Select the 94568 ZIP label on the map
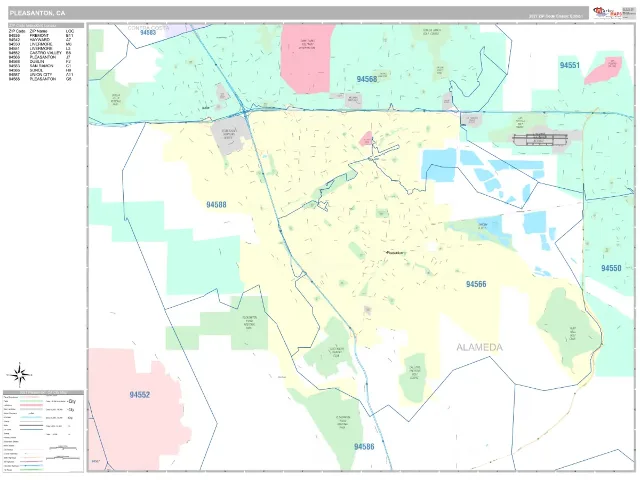Image resolution: width=640 pixels, height=480 pixels. coord(367,79)
